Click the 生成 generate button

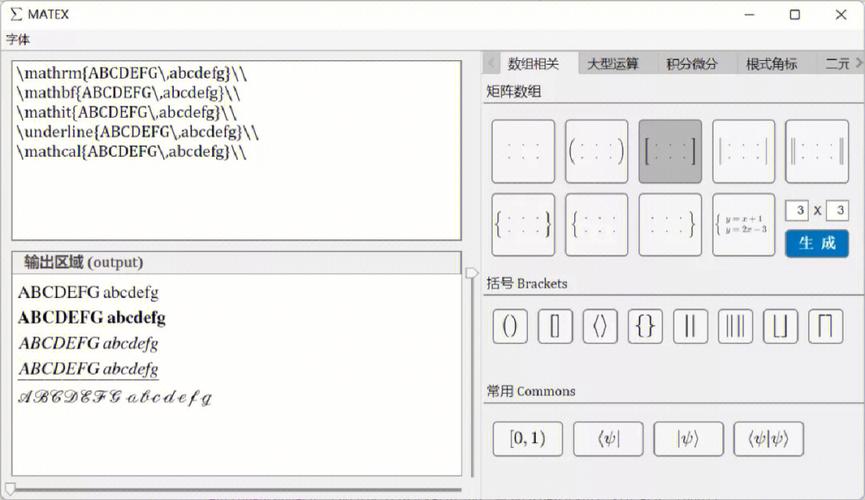[x=817, y=243]
